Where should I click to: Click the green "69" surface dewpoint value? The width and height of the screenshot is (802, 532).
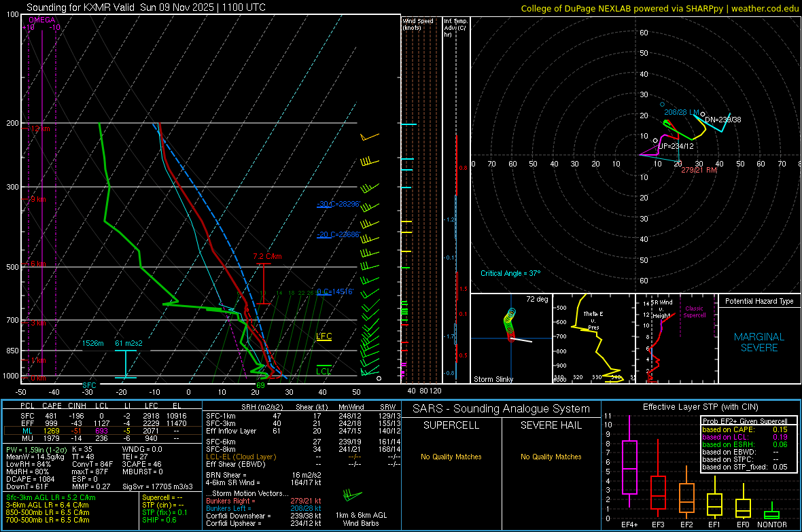[260, 385]
